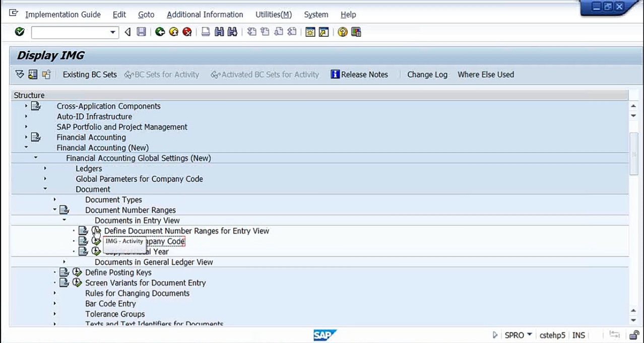The image size is (644, 343).
Task: Open documentation icon for Define Document Number Ranges
Action: point(83,231)
